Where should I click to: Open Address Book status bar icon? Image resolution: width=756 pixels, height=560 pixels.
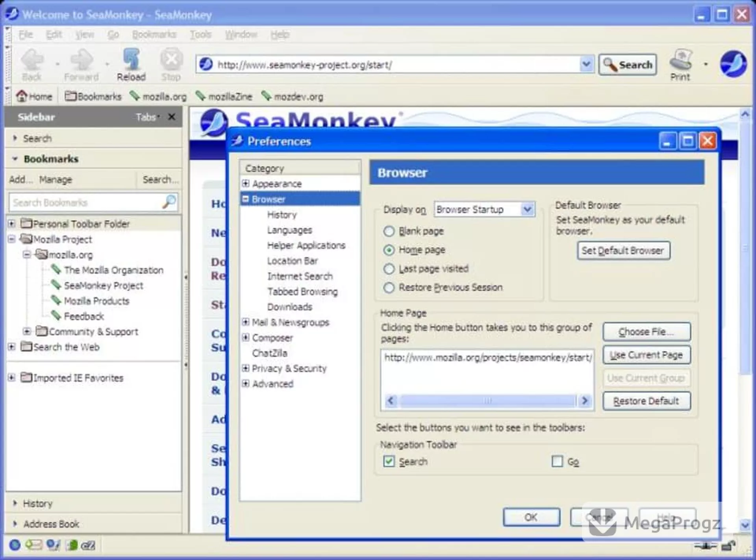tap(72, 545)
